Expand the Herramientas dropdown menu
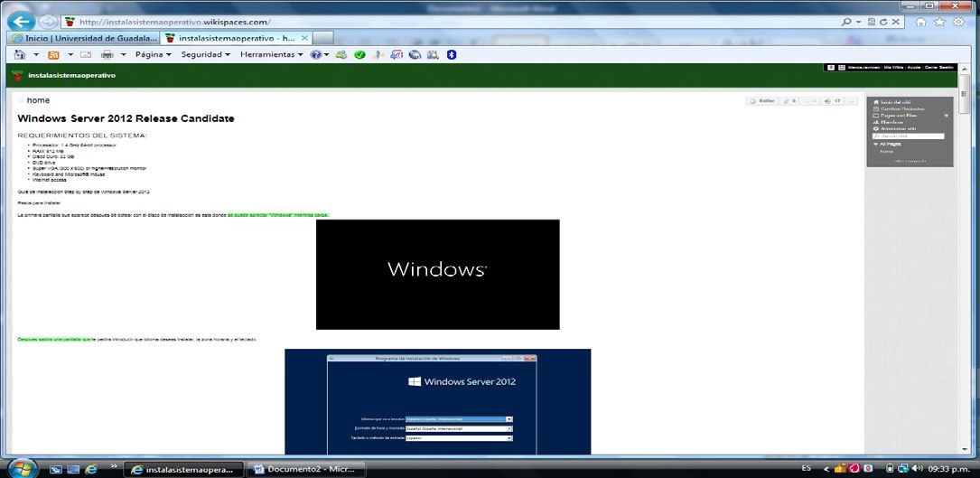Image resolution: width=980 pixels, height=478 pixels. [271, 54]
